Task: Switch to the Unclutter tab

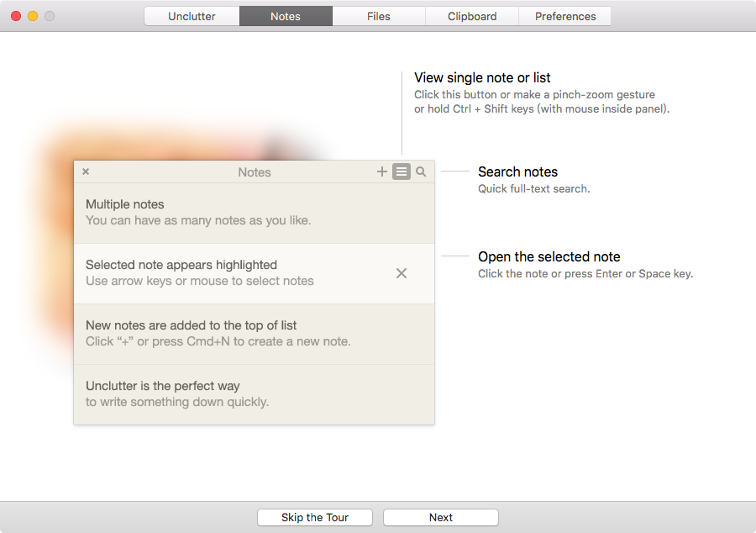Action: (192, 16)
